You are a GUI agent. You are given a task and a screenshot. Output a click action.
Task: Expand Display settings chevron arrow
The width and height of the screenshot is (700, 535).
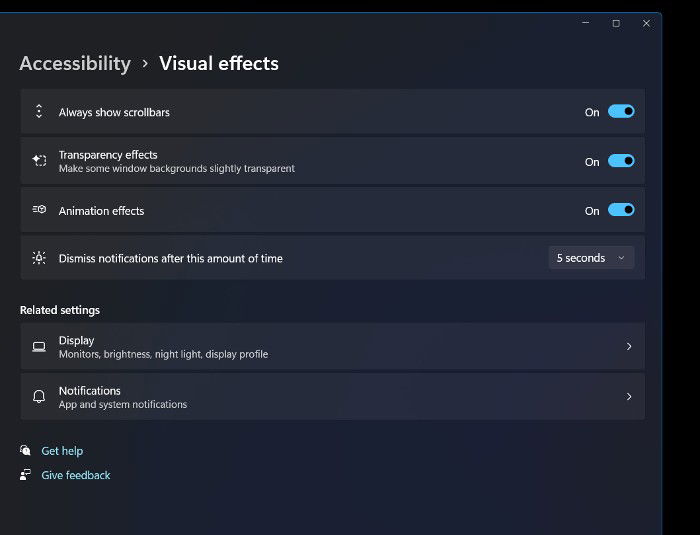629,347
